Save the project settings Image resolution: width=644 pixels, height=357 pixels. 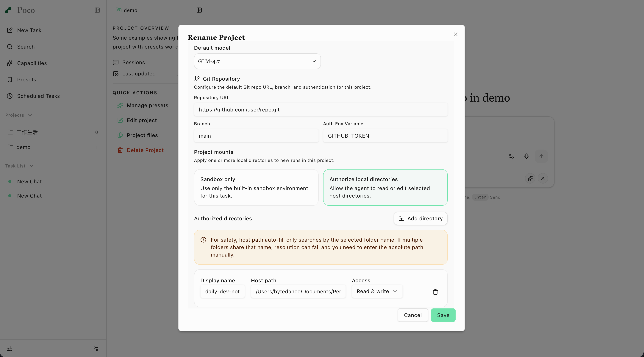443,315
